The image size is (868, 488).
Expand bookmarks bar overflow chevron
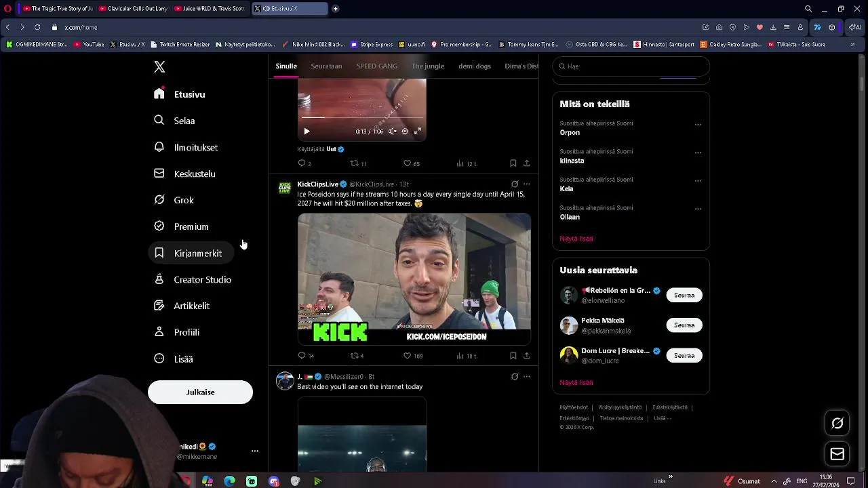(852, 45)
